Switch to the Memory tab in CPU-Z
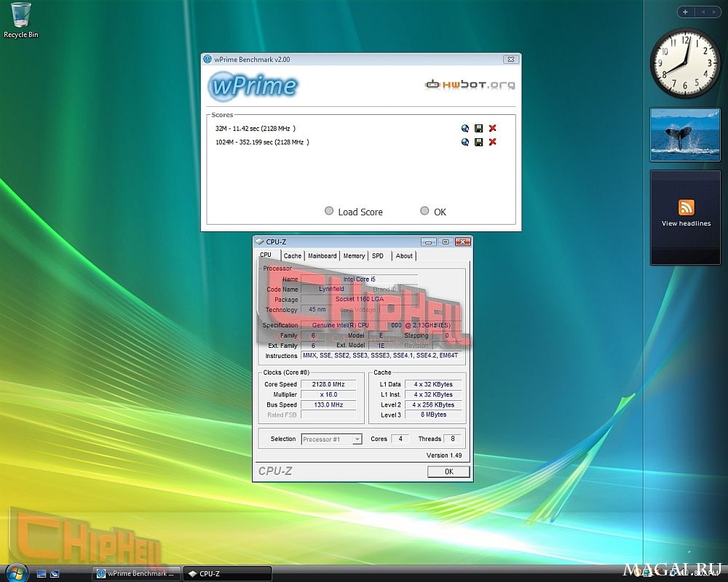This screenshot has height=582, width=728. (354, 256)
